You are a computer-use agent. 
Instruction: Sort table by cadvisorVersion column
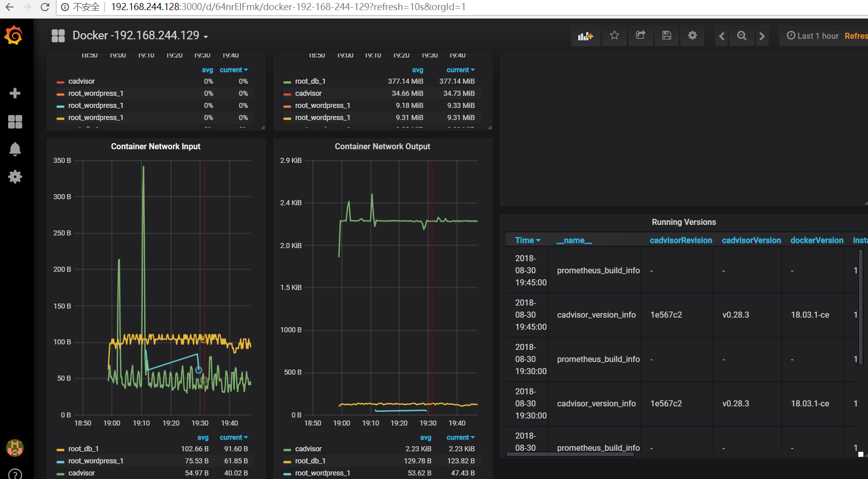coord(751,241)
